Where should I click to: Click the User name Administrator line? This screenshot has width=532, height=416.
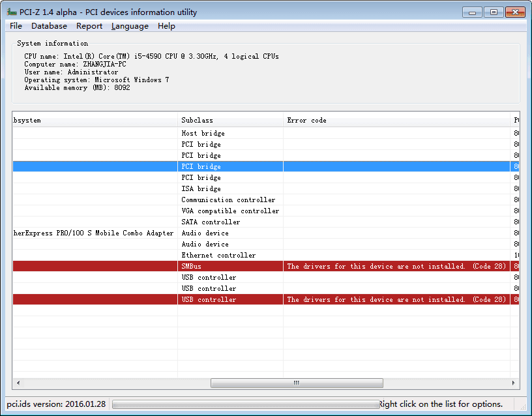point(71,72)
